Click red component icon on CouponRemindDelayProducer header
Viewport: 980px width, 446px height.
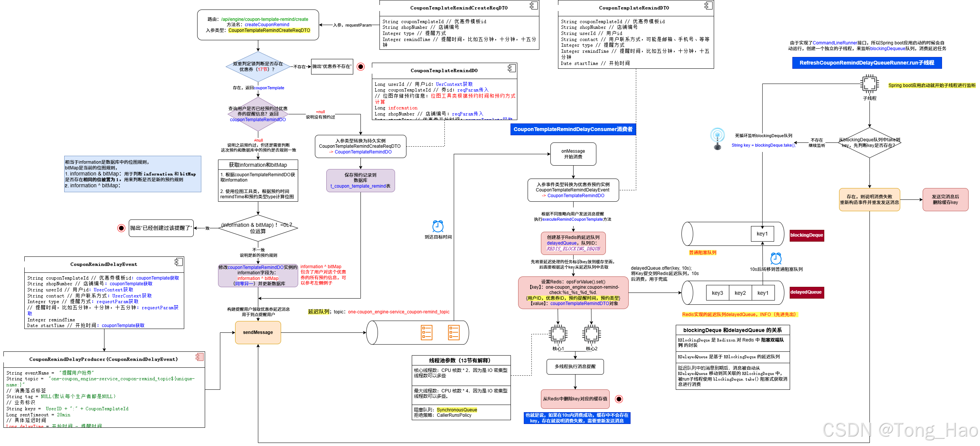click(x=199, y=357)
